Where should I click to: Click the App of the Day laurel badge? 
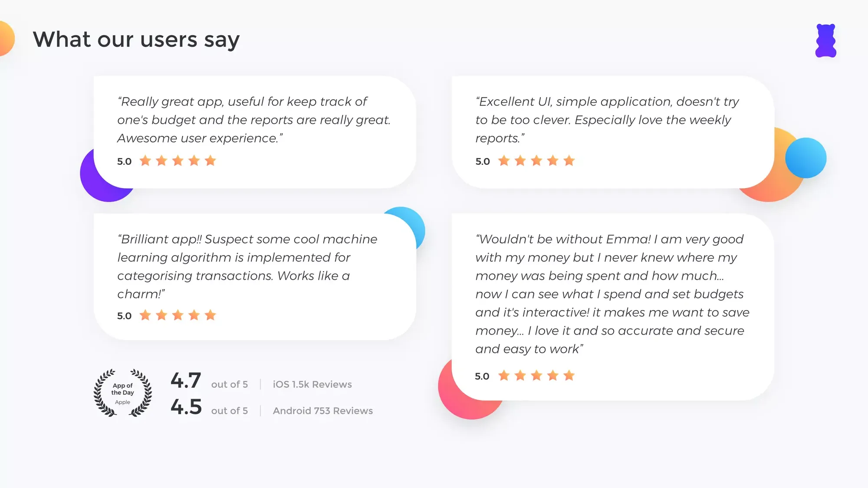point(123,393)
